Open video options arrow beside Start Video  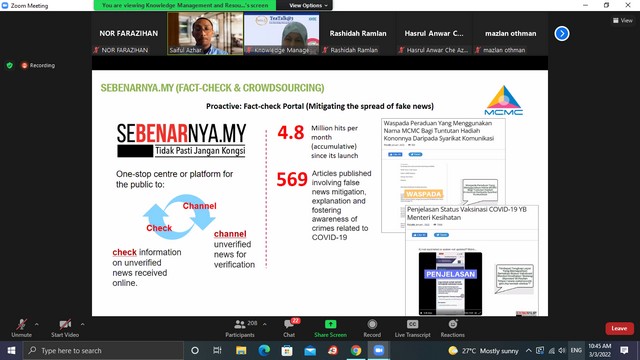tap(83, 324)
